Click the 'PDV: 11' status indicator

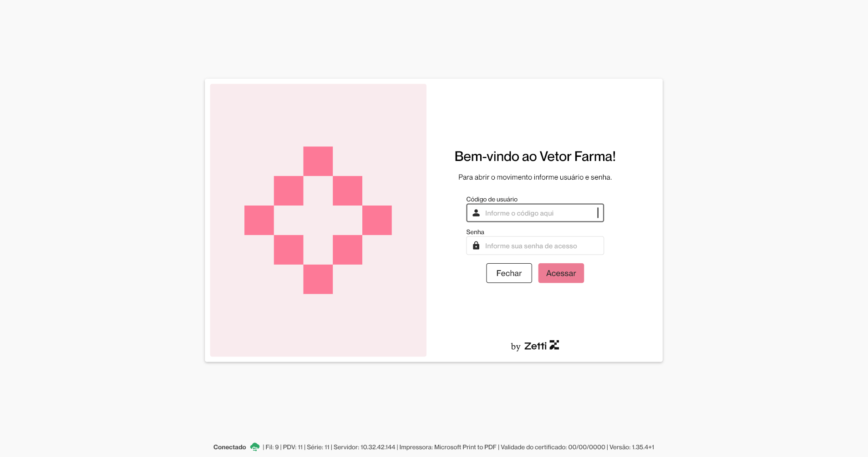tap(293, 447)
